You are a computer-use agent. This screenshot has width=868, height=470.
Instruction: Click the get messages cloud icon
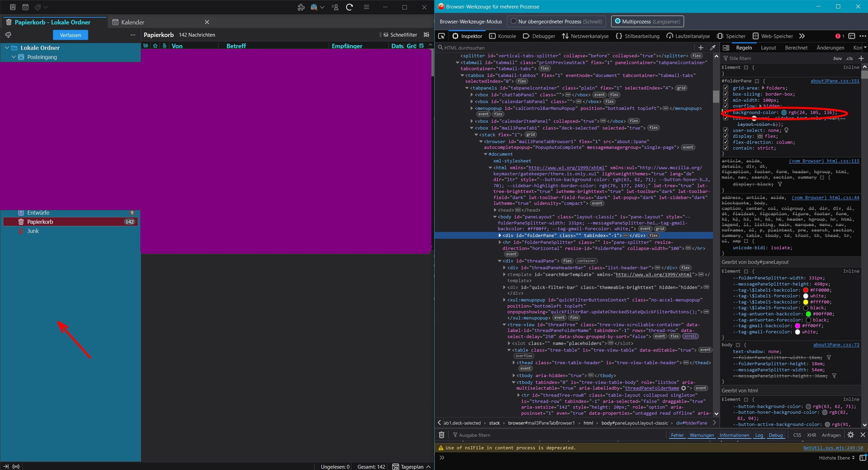click(x=8, y=35)
